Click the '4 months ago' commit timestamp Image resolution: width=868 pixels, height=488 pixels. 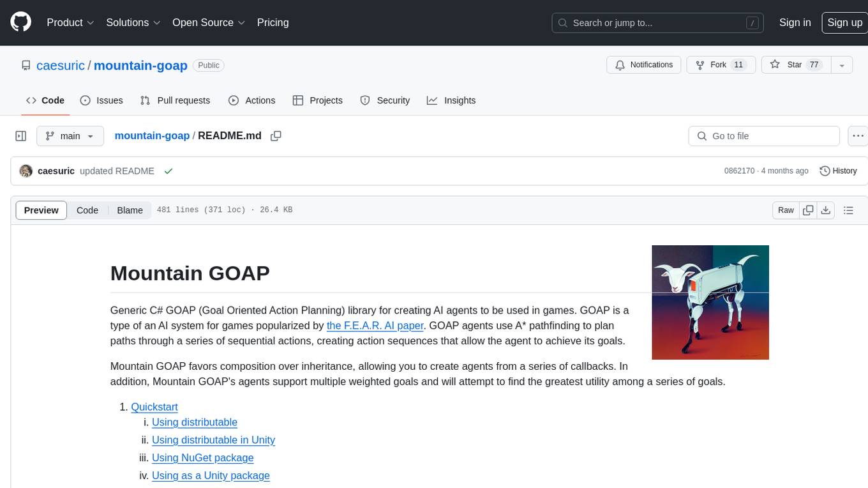pyautogui.click(x=785, y=171)
